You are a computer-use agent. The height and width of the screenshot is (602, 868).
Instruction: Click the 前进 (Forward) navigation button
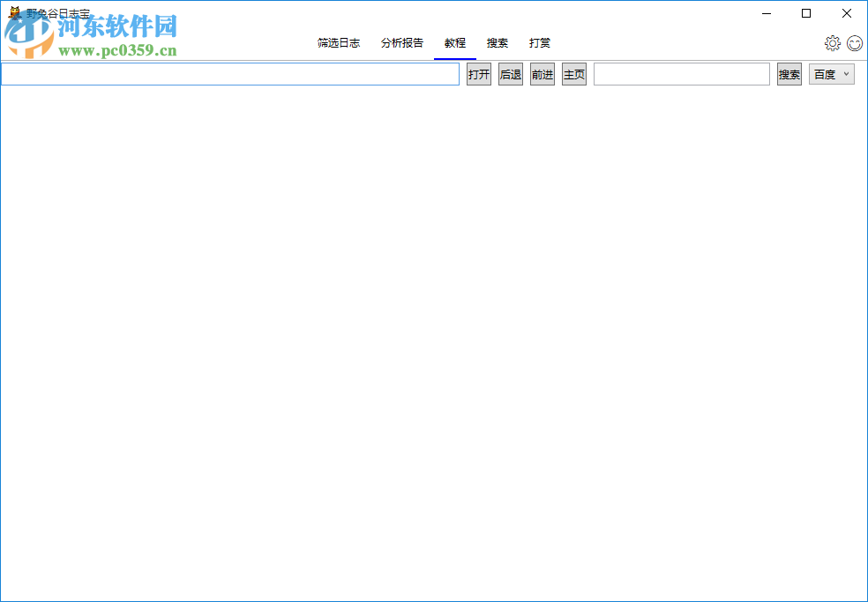click(542, 74)
